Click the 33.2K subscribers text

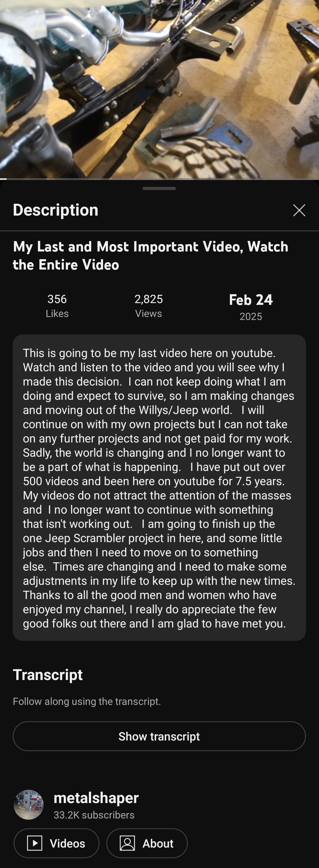click(x=94, y=815)
